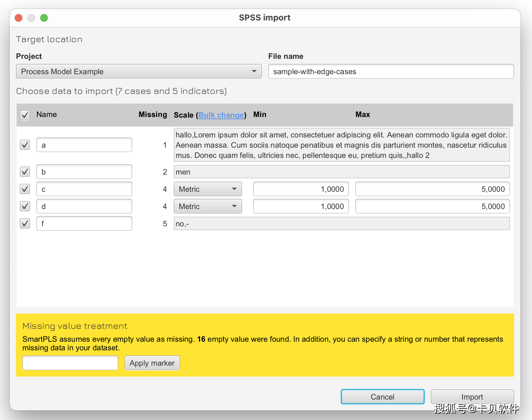Click the Bulk change link
Viewport: 532px width, 420px height.
221,115
